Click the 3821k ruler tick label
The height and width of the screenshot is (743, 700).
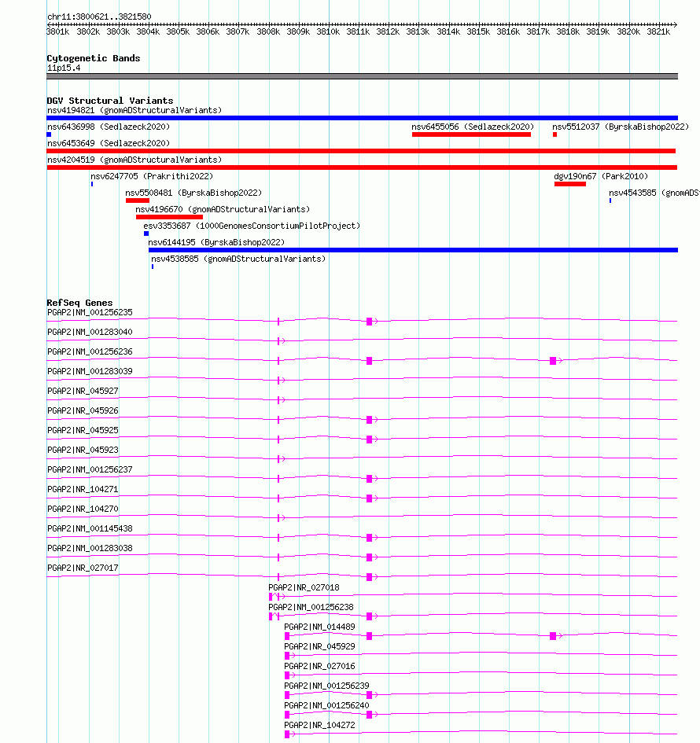coord(658,31)
